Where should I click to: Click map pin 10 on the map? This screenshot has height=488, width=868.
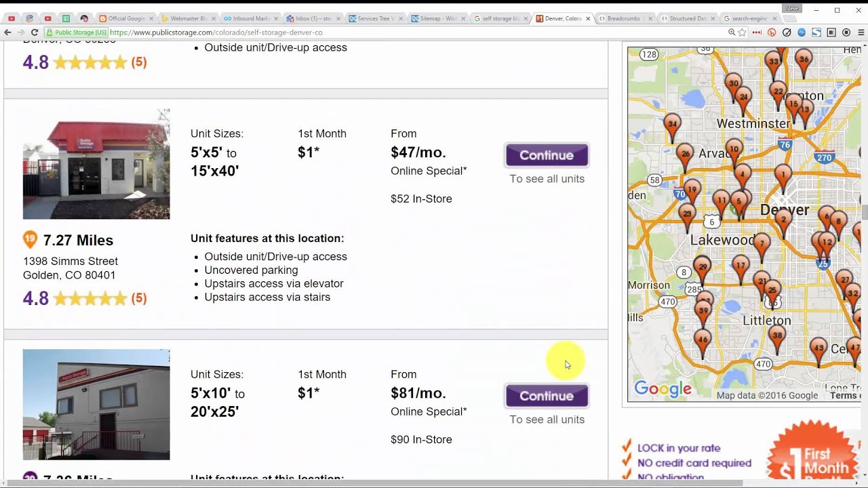click(734, 151)
